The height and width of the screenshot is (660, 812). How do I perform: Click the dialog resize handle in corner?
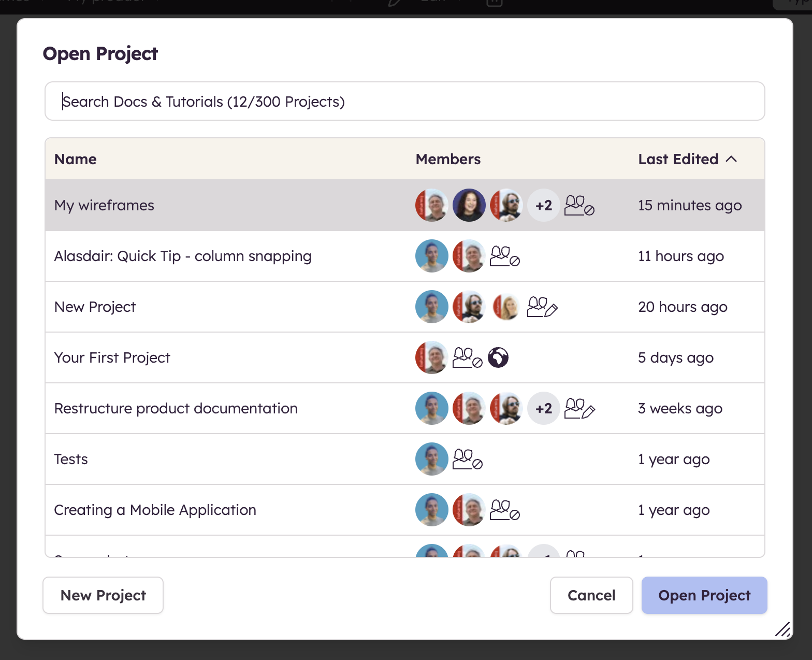click(782, 629)
